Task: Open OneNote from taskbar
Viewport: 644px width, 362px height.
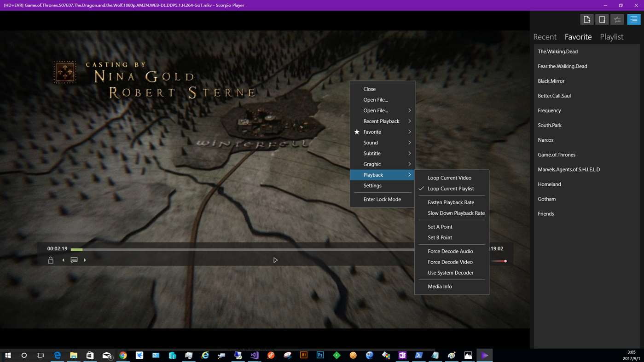Action: [402, 355]
